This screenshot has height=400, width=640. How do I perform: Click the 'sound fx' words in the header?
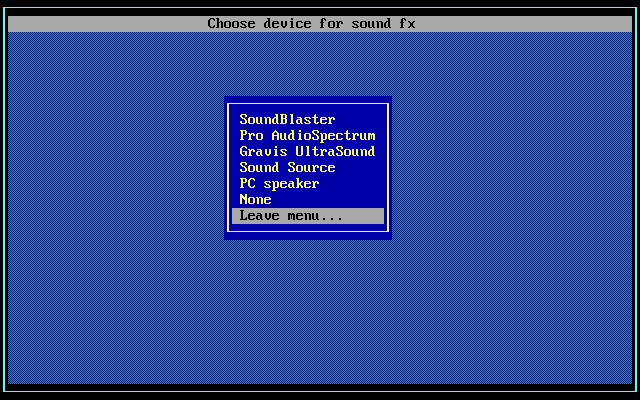383,24
